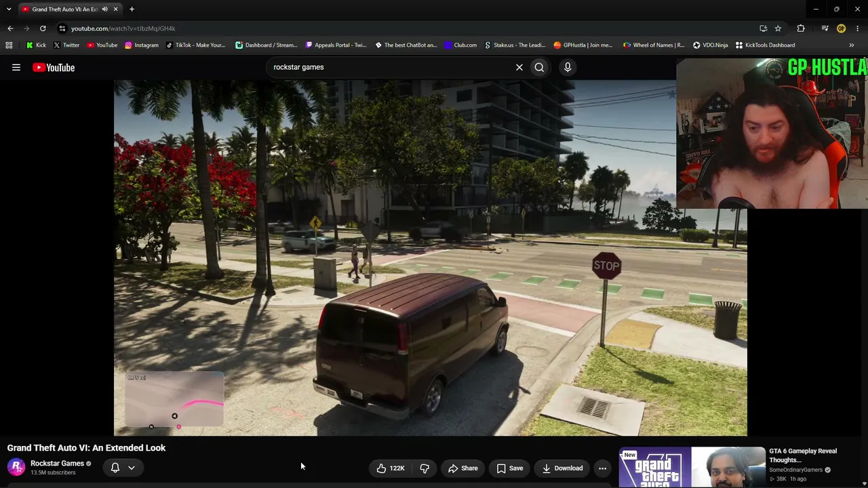Open Rockstar Games channel avatar
868x488 pixels.
tap(16, 468)
